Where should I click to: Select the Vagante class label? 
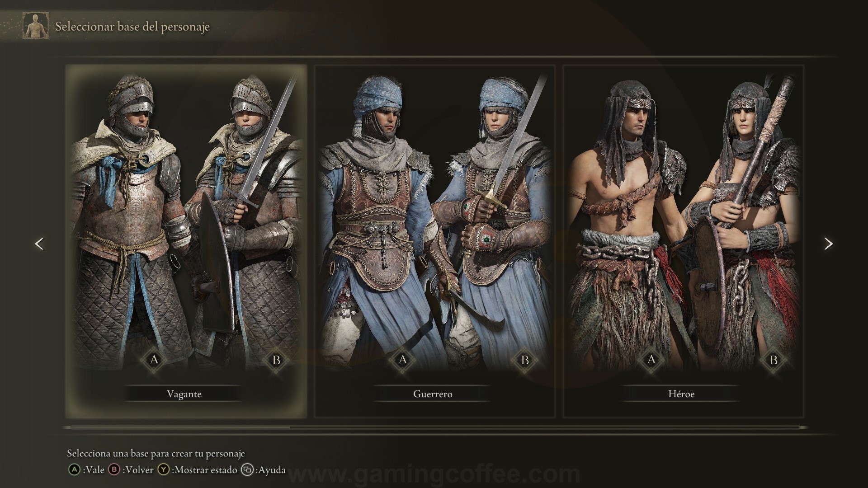[x=184, y=394]
